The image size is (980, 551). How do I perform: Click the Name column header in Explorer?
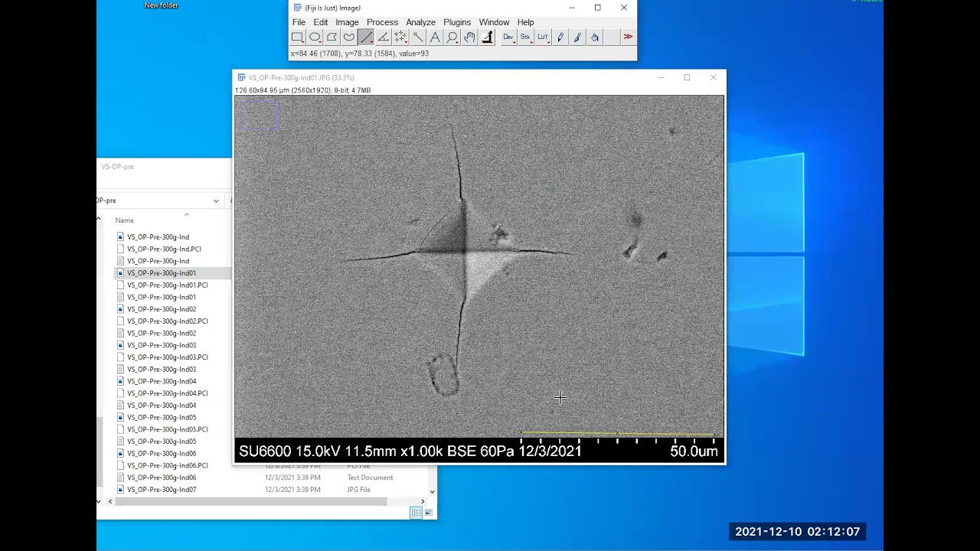[x=124, y=220]
